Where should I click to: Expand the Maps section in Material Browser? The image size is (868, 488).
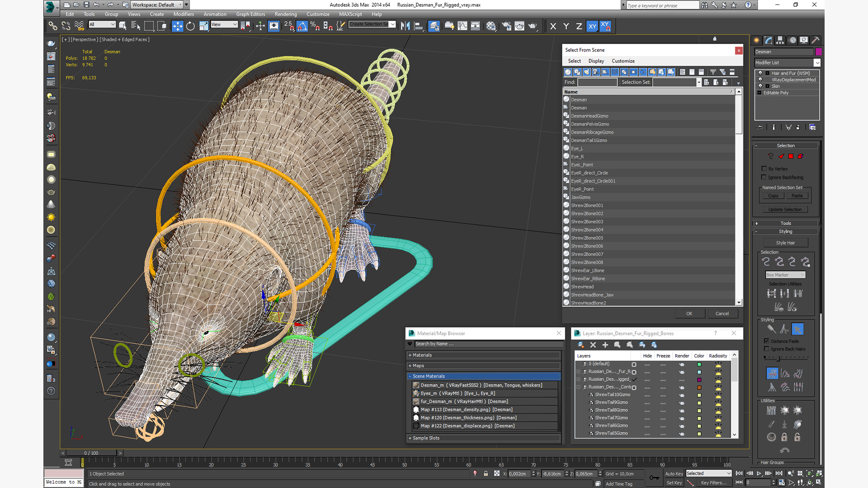(x=418, y=366)
